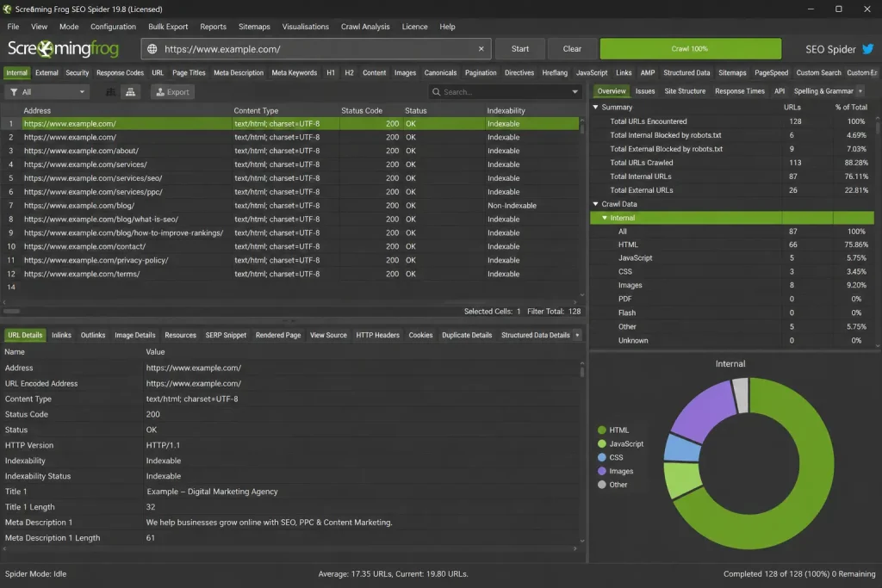Viewport: 882px width, 588px height.
Task: Select the /blog/ URL row
Action: click(x=291, y=206)
